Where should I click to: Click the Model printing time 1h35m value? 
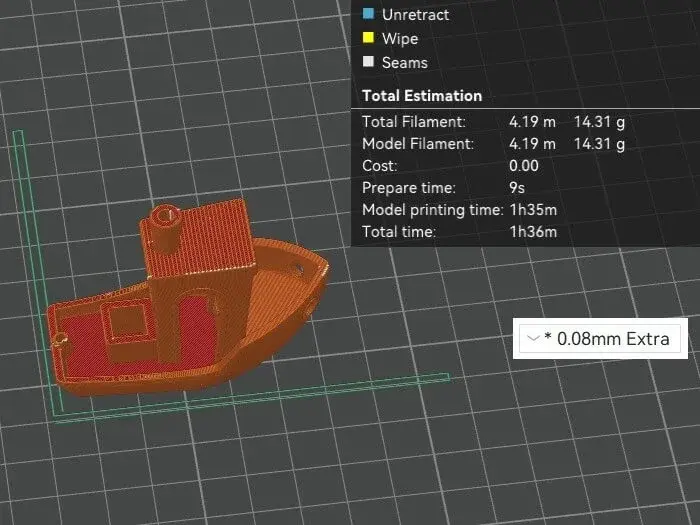coord(533,210)
